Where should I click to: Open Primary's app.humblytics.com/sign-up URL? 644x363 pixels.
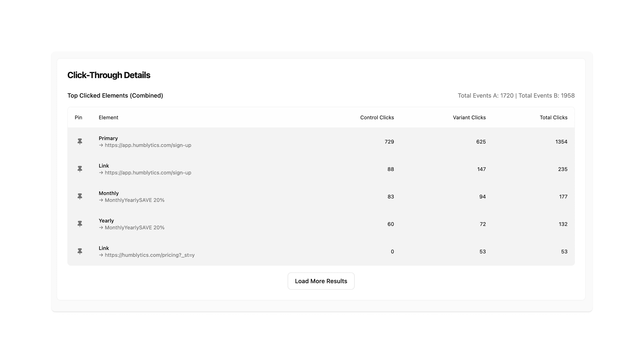(148, 145)
